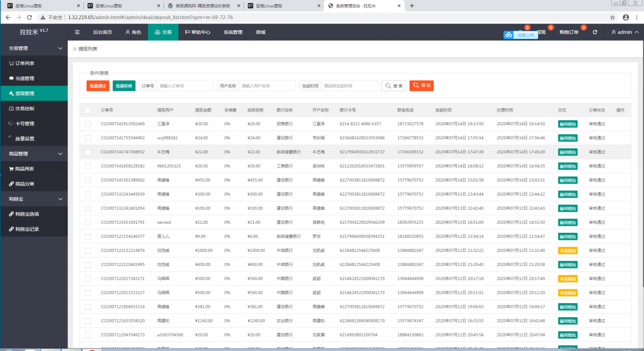Image resolution: width=644 pixels, height=351 pixels.
Task: Select the 交易 top nav item
Action: [x=163, y=32]
